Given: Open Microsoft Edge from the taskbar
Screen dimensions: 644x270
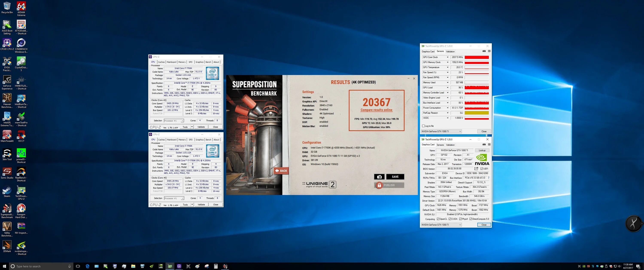Looking at the screenshot, I should [88, 266].
